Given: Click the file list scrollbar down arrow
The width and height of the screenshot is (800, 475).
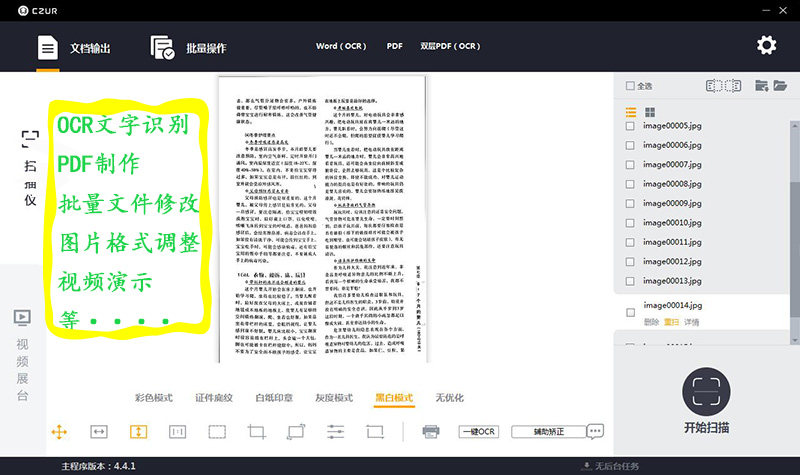Looking at the screenshot, I should click(795, 340).
